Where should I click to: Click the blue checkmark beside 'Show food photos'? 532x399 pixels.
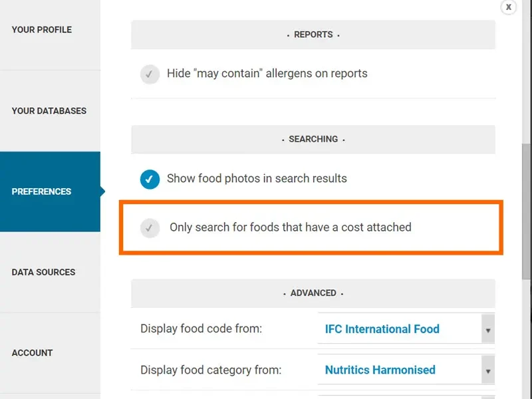click(x=150, y=179)
